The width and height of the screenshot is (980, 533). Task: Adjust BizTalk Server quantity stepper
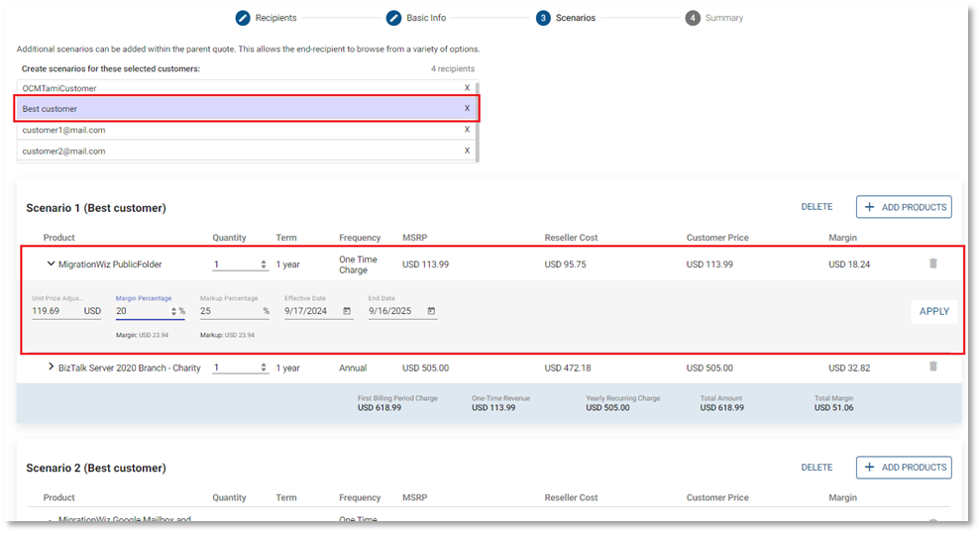(x=264, y=368)
